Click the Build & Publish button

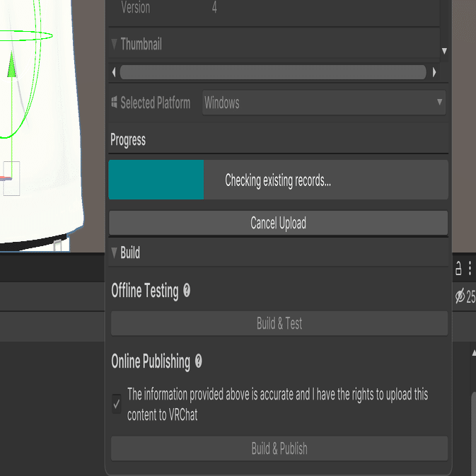[x=279, y=448]
